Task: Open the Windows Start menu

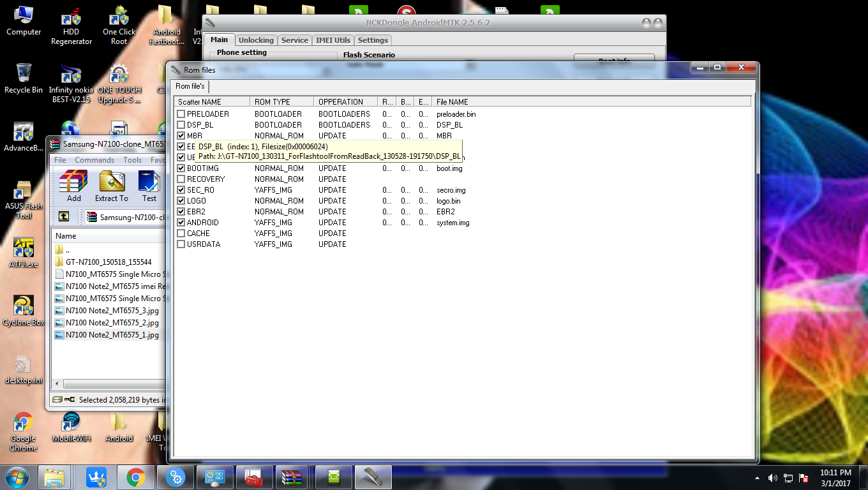Action: (17, 477)
